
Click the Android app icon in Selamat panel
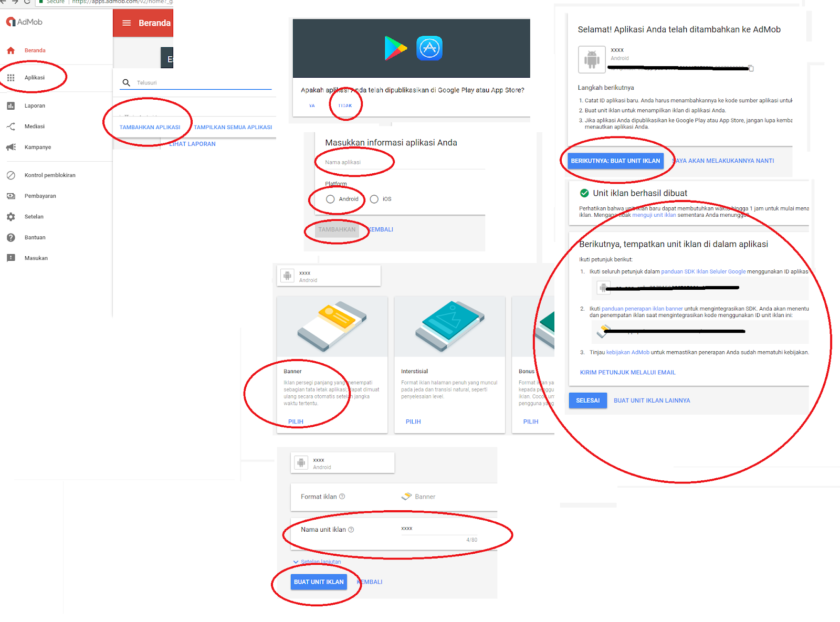pos(592,59)
